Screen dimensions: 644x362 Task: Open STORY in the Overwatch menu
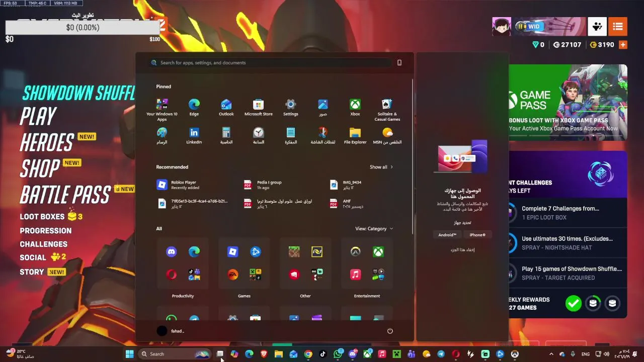click(32, 272)
